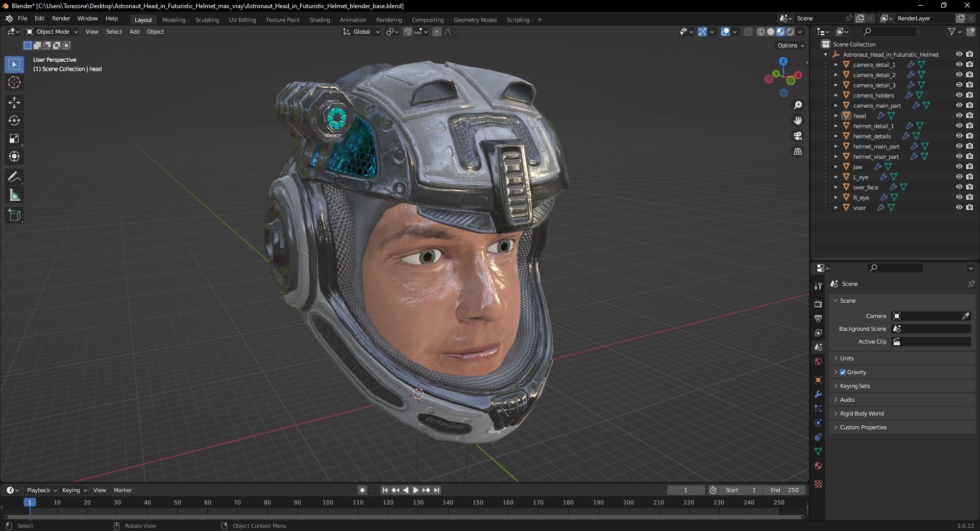Play the animation forward

pos(415,490)
